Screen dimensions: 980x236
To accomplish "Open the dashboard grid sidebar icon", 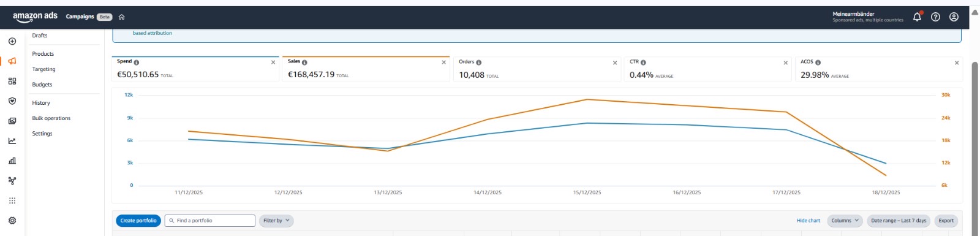I will click(12, 81).
